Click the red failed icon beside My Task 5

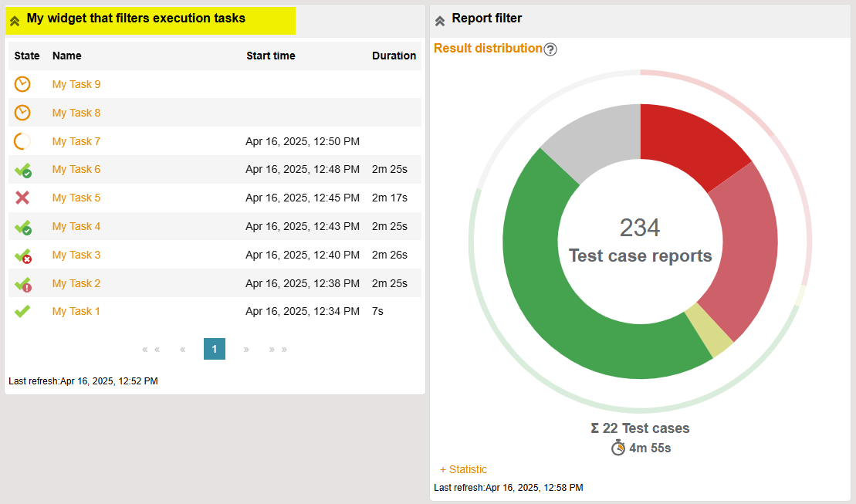click(22, 198)
